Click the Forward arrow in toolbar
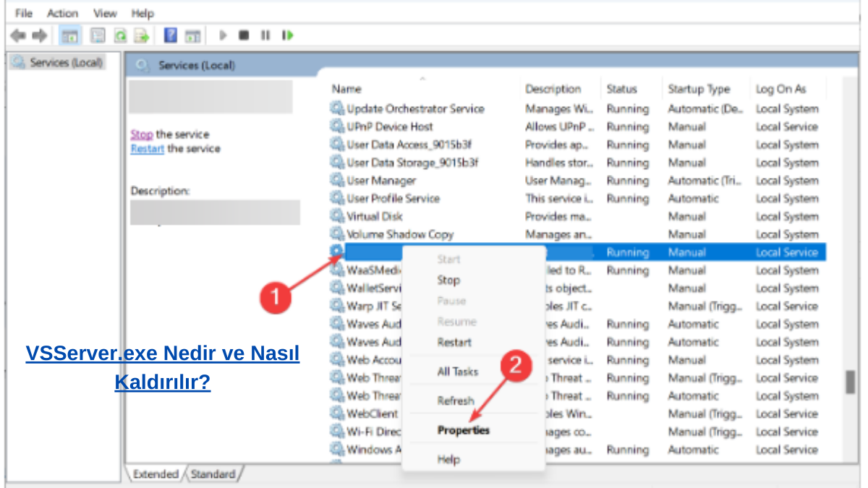This screenshot has height=488, width=868. pos(39,35)
